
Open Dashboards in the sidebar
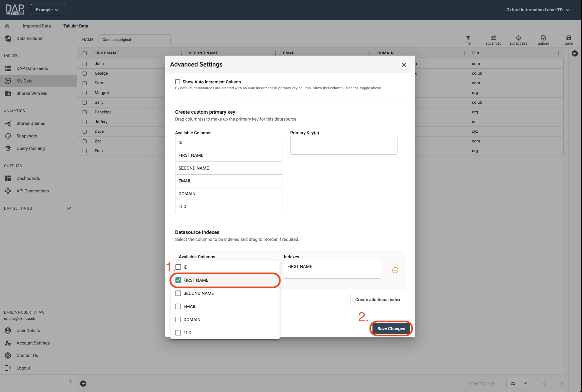[28, 178]
